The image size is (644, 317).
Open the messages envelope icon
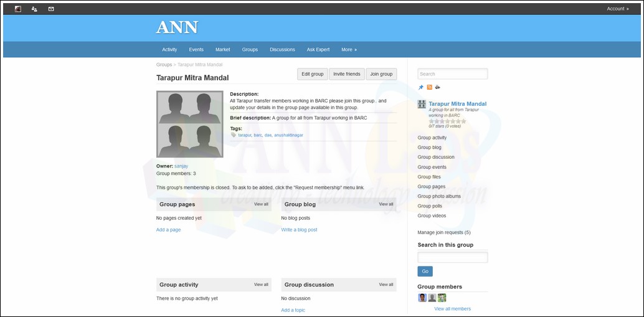point(51,9)
